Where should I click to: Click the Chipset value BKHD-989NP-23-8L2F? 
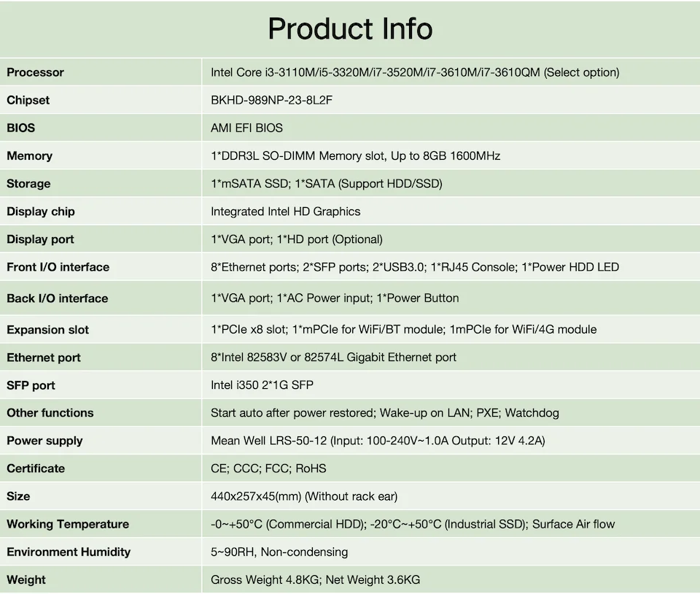(271, 100)
